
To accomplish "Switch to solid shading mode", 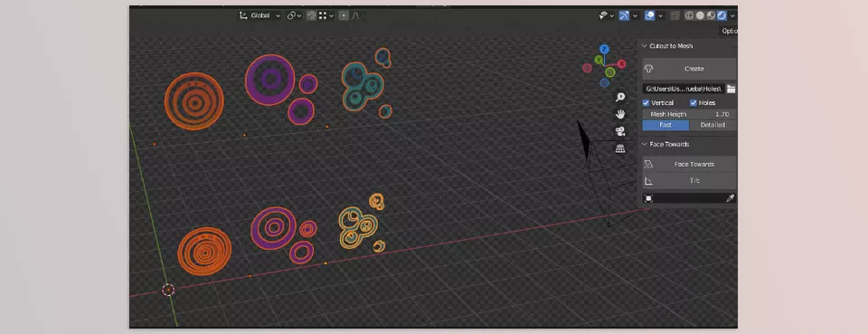I will click(700, 15).
